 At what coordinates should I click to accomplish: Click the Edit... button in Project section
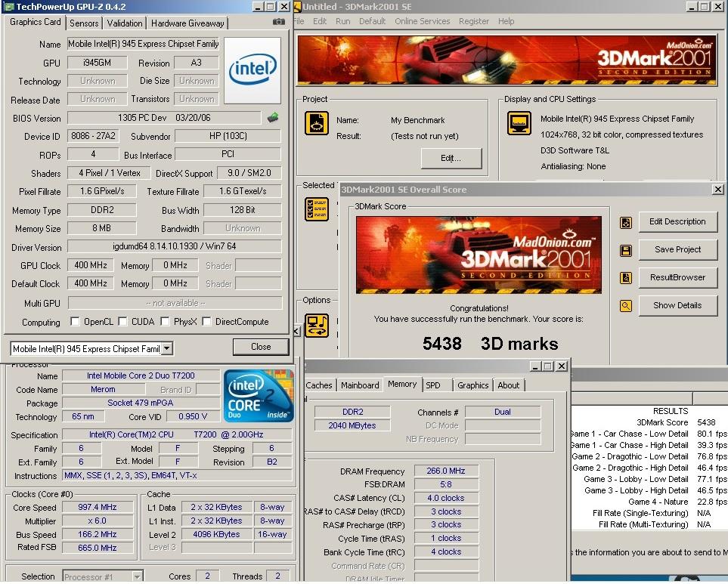[451, 158]
